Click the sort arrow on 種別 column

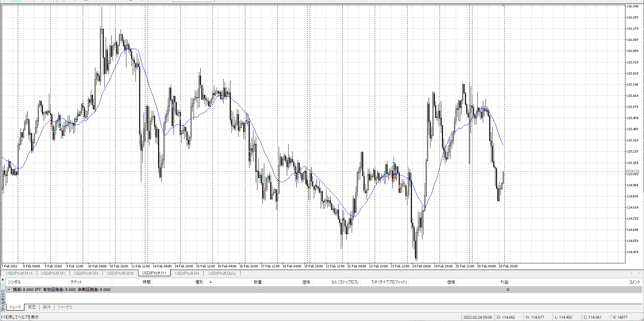pos(210,282)
